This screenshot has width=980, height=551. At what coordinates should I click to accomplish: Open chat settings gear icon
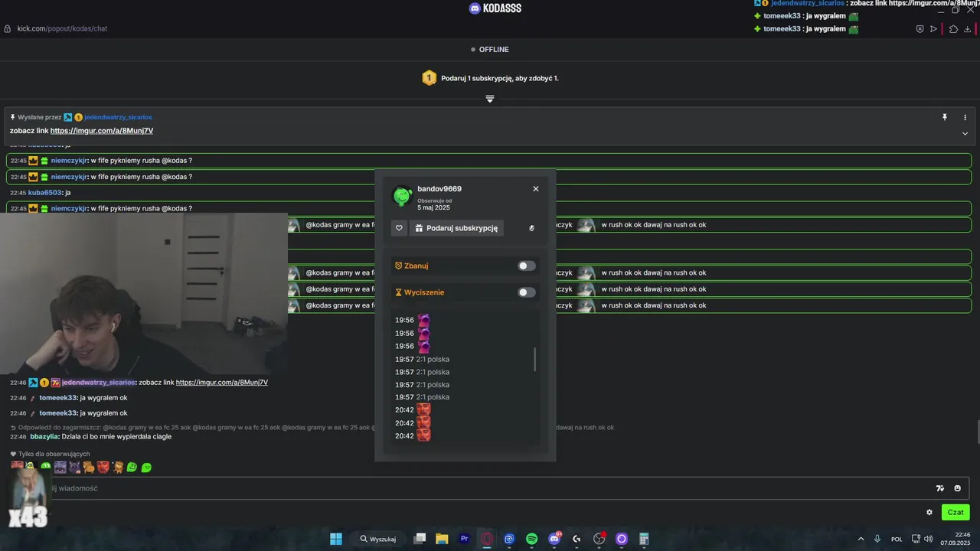coord(929,513)
